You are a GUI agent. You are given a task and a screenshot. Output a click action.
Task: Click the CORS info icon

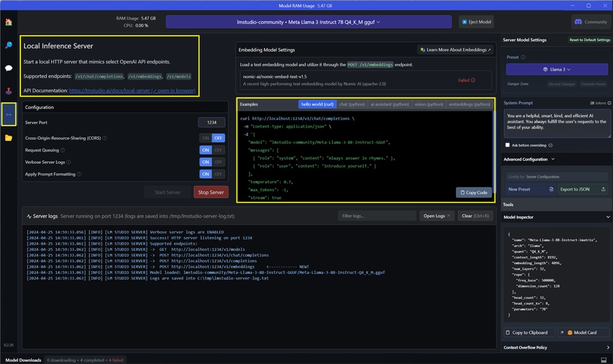pyautogui.click(x=105, y=138)
